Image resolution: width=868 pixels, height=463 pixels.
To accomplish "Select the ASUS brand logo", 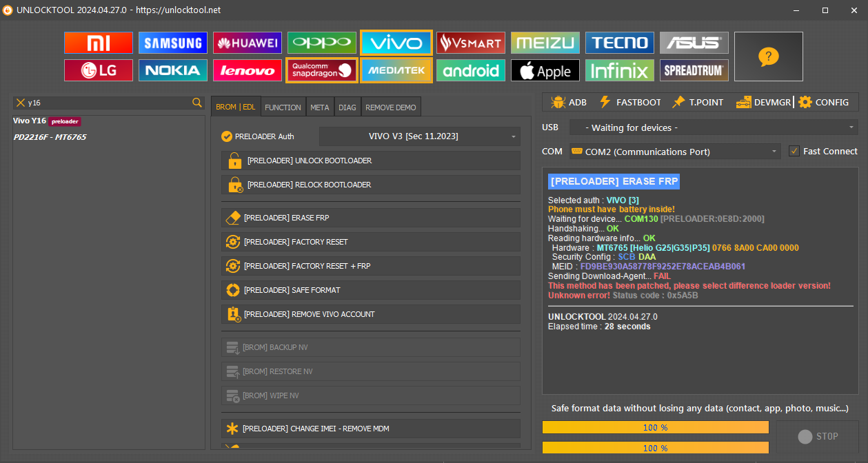I will pos(694,43).
